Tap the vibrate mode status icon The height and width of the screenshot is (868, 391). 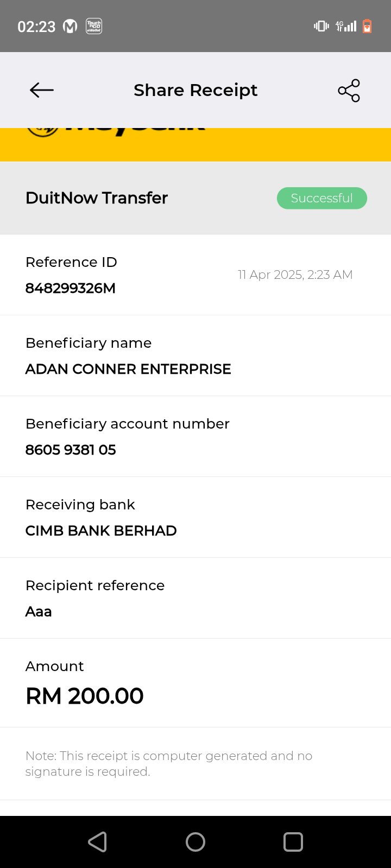[x=321, y=26]
